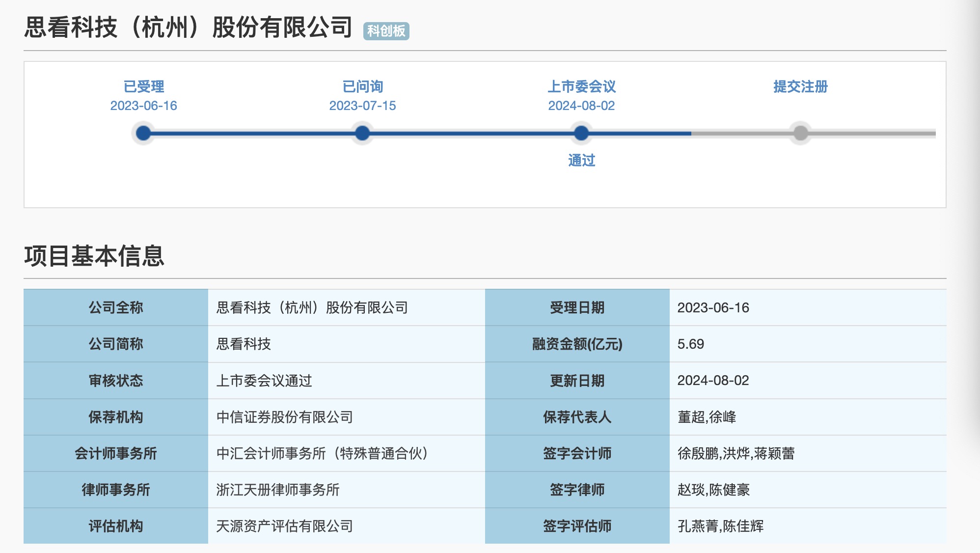Viewport: 980px width, 553px height.
Task: Click the 上市委会议 timeline dot
Action: pyautogui.click(x=581, y=133)
